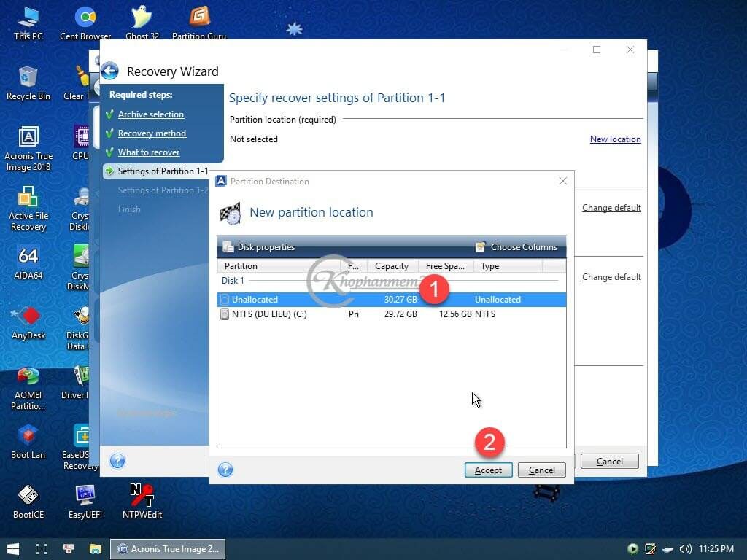Click help icon in Partition Destination dialog
This screenshot has height=560, width=747.
225,470
